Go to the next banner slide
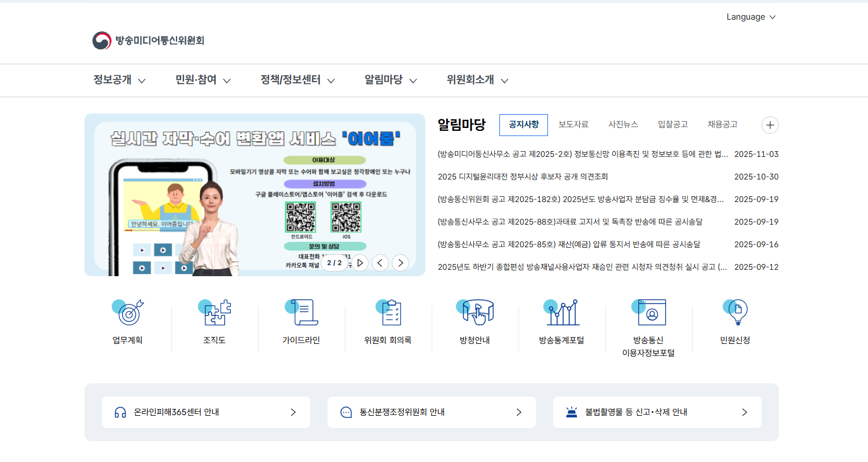868x462 pixels. tap(400, 262)
